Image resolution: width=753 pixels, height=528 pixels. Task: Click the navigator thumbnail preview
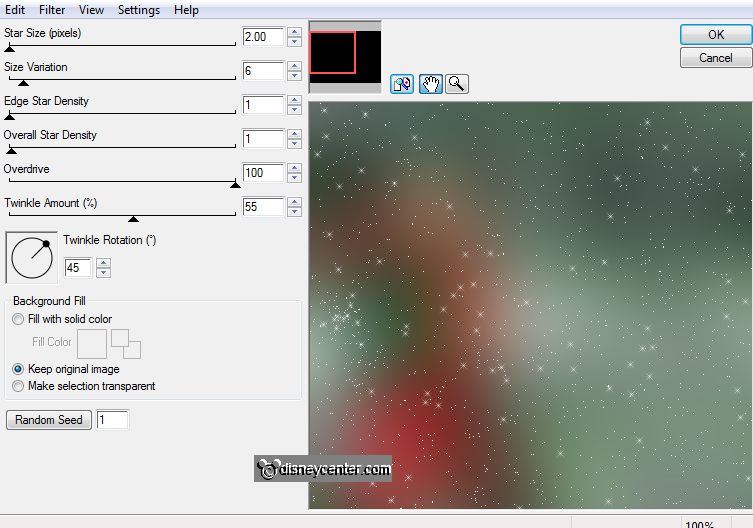point(345,57)
